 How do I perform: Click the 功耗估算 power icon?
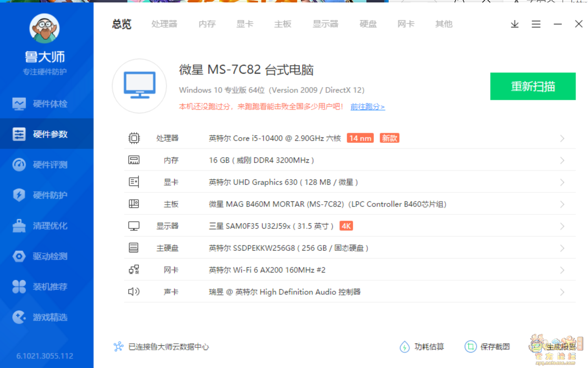(x=404, y=346)
